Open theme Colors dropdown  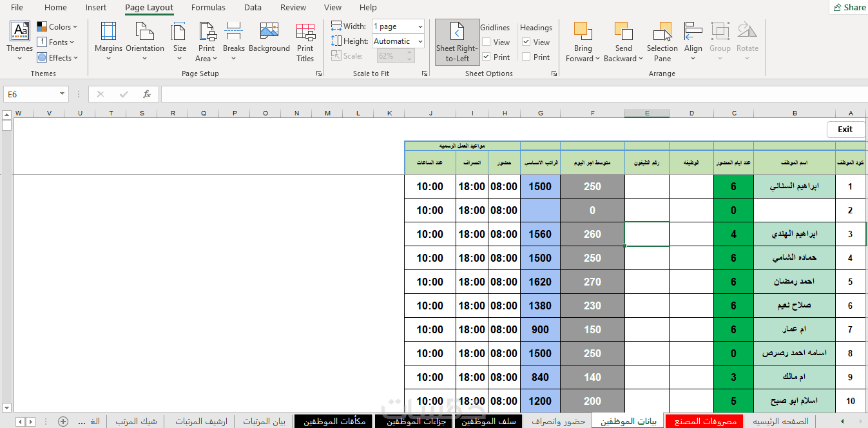[57, 27]
